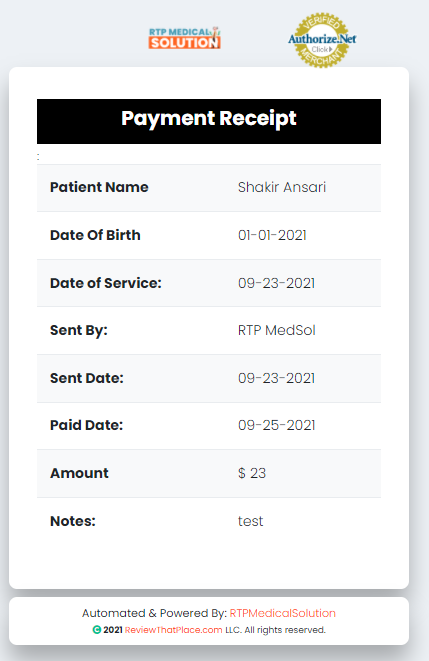This screenshot has height=661, width=429.
Task: Select the patient name Shakir Ansari
Action: coord(282,187)
